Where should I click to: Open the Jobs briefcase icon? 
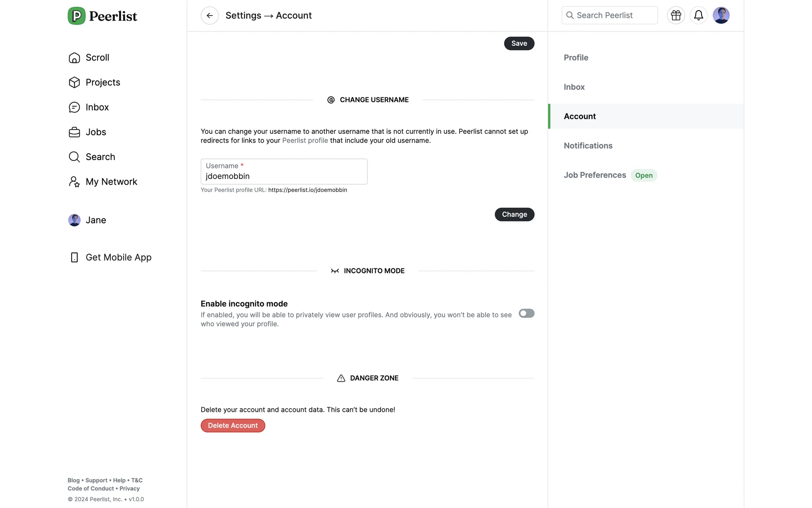pyautogui.click(x=74, y=132)
